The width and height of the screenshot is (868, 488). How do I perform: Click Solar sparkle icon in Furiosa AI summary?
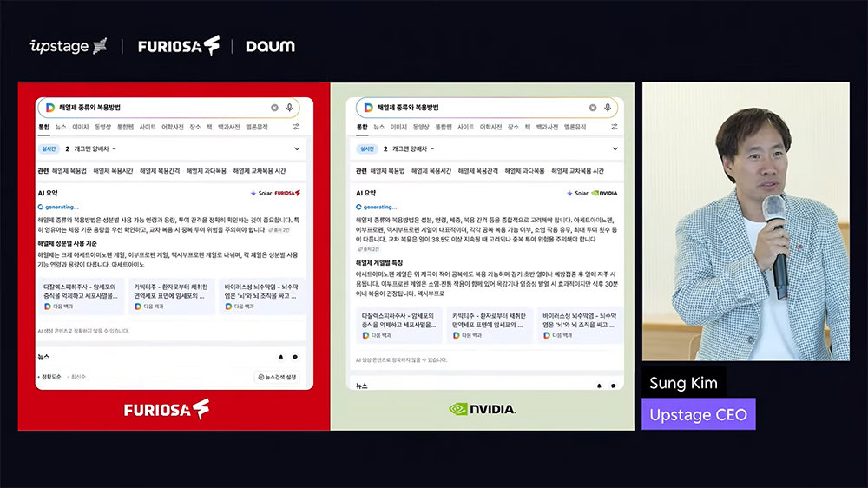[253, 194]
